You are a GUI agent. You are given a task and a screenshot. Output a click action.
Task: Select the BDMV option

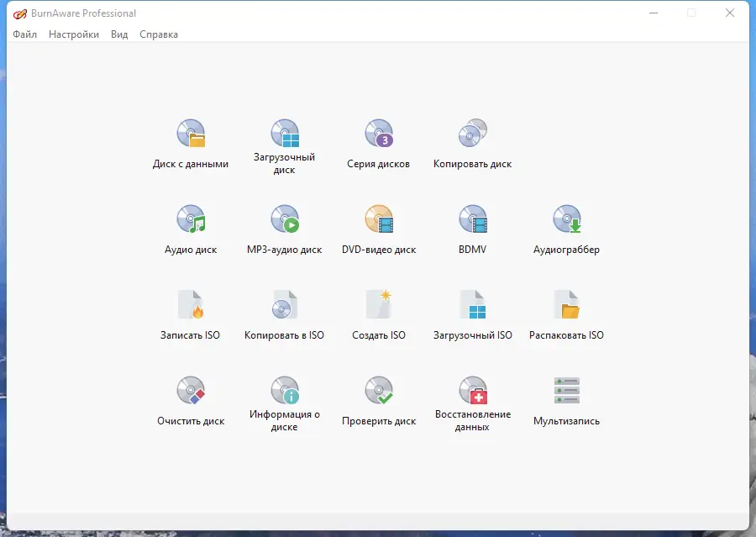[473, 229]
